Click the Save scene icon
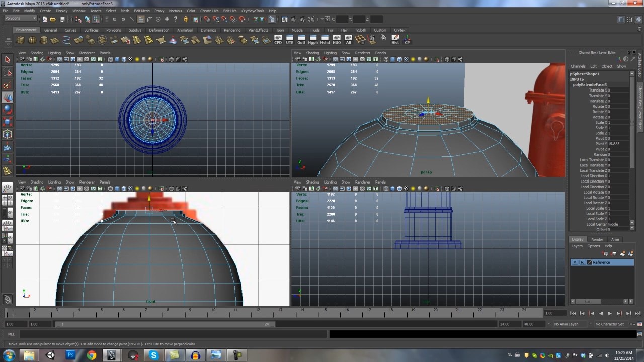 pyautogui.click(x=62, y=19)
